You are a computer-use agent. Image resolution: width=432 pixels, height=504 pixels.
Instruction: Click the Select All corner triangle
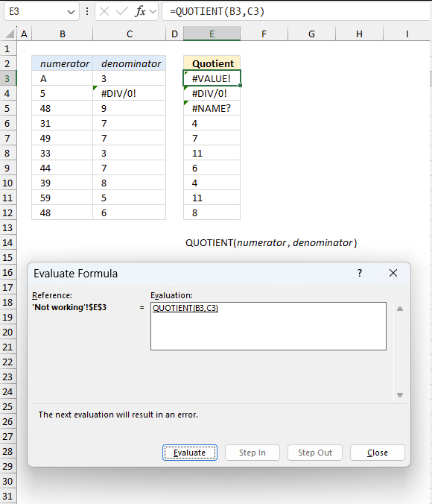(10, 34)
